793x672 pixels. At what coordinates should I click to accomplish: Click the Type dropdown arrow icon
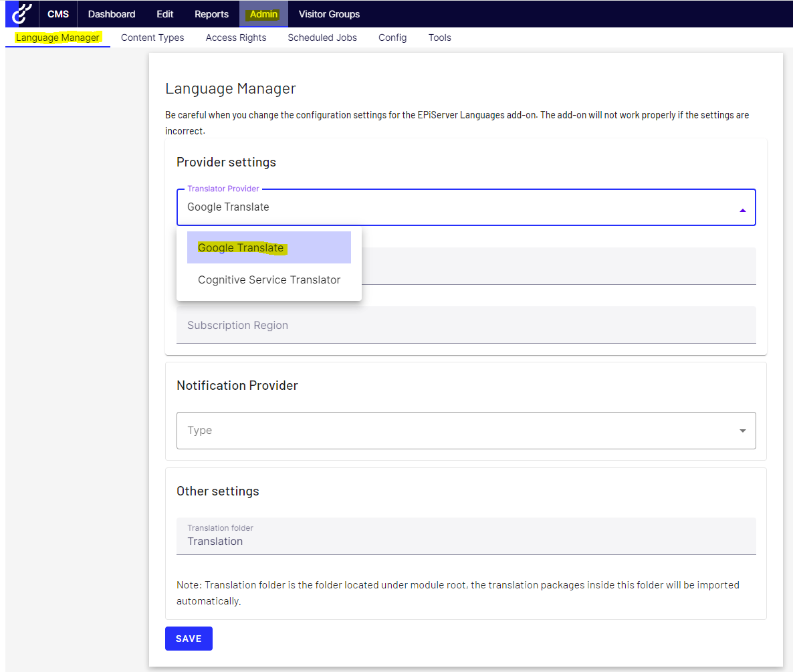point(742,431)
